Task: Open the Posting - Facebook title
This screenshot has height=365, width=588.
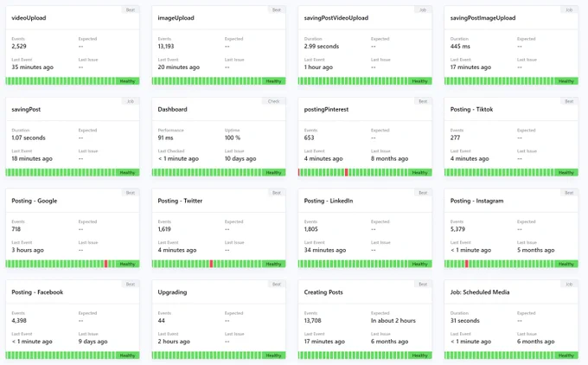Action: [37, 292]
